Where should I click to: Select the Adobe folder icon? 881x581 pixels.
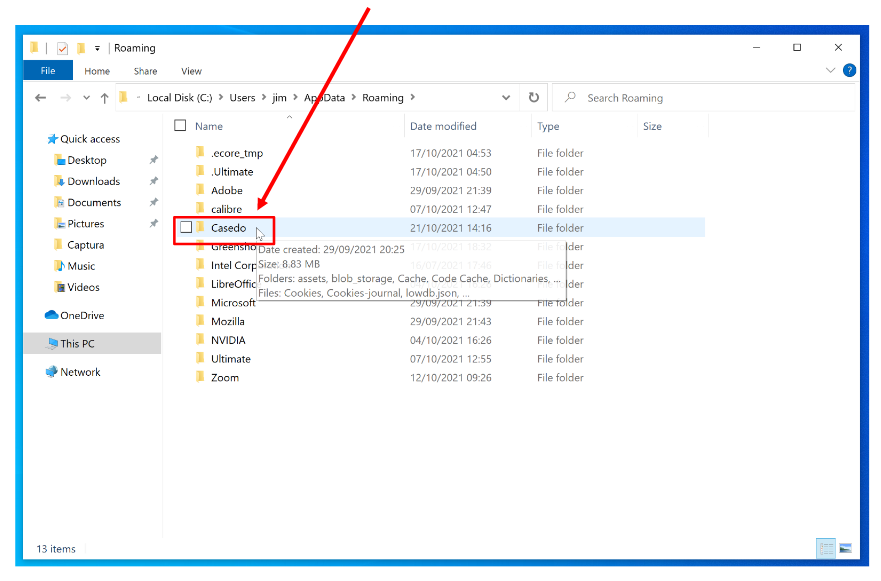[x=200, y=189]
